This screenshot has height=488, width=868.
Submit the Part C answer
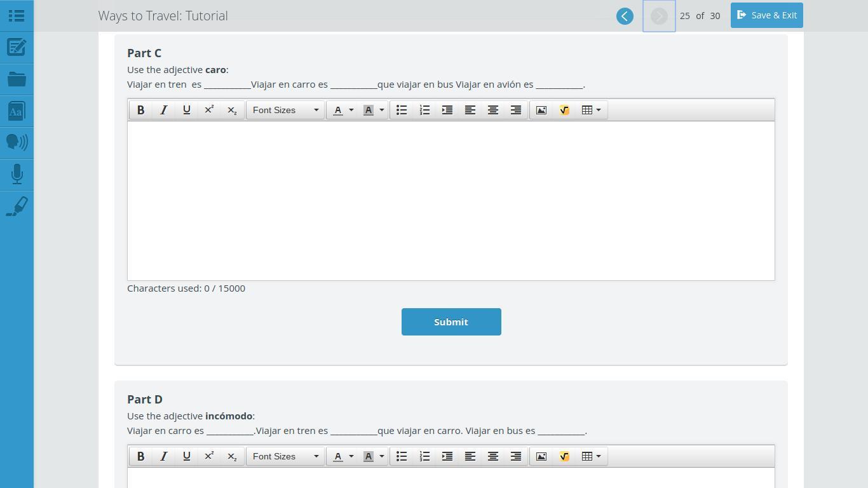451,322
